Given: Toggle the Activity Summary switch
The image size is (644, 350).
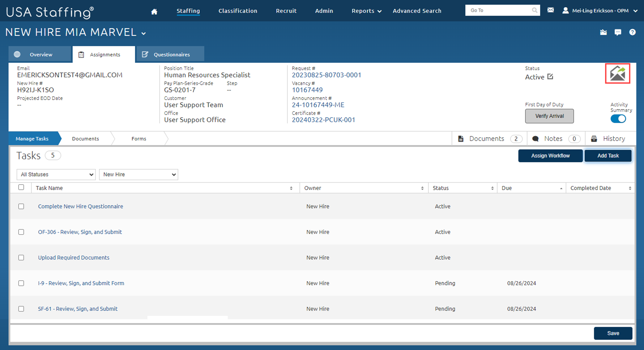Looking at the screenshot, I should click(x=618, y=119).
